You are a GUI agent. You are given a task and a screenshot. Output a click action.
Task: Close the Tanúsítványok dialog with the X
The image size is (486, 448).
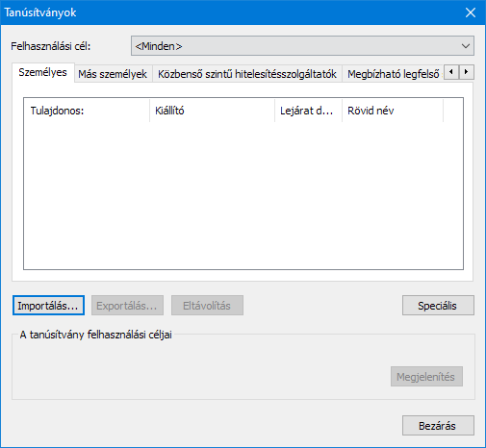(471, 12)
